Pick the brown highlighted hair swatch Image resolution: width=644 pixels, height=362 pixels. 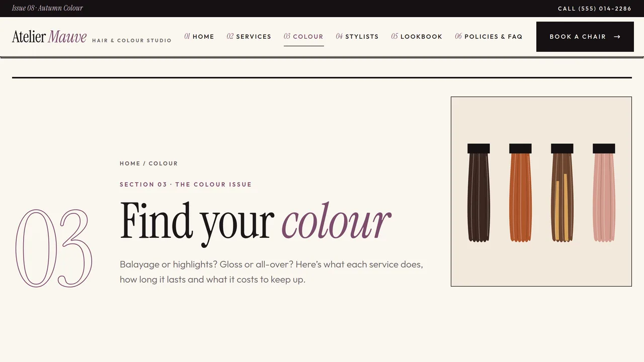(x=562, y=193)
